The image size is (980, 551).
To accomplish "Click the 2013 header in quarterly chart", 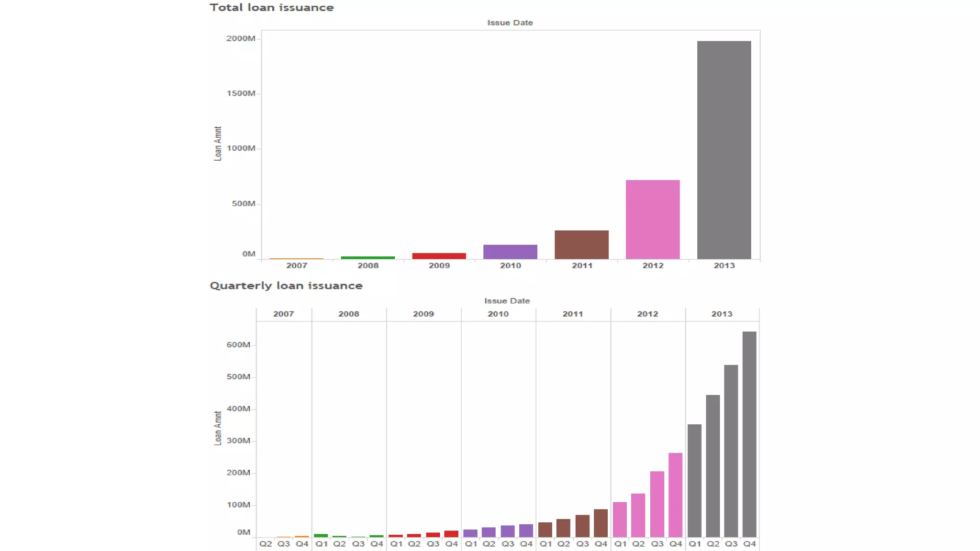I will point(722,314).
